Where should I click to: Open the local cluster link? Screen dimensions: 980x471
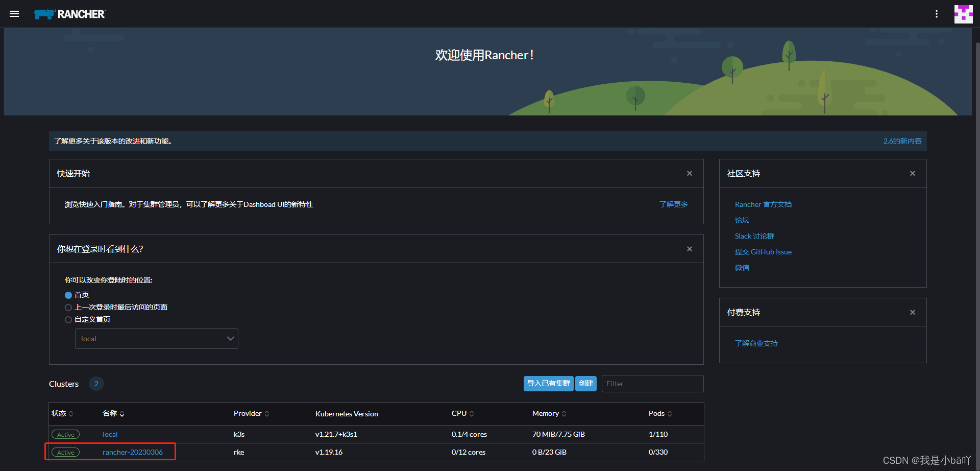pos(110,435)
